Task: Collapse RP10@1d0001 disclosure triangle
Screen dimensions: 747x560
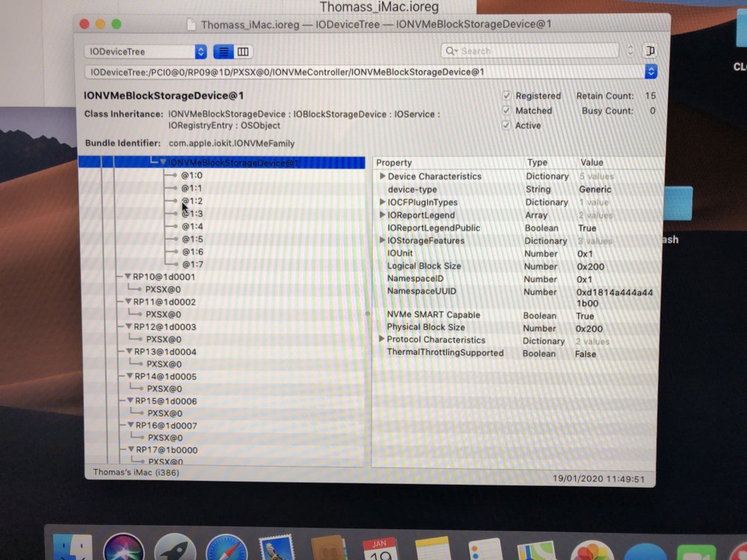Action: pyautogui.click(x=127, y=276)
